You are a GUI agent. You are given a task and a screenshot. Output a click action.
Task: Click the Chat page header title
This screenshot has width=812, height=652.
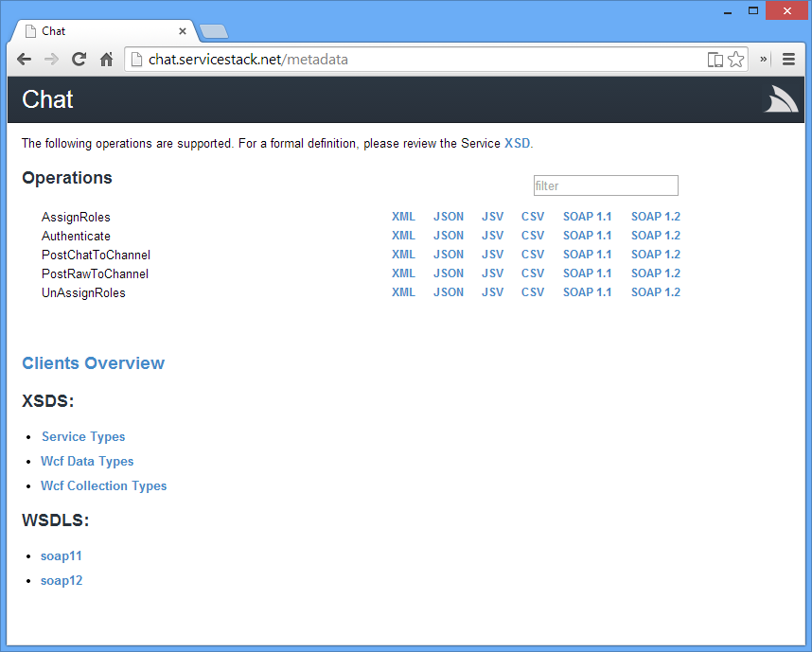pyautogui.click(x=47, y=99)
